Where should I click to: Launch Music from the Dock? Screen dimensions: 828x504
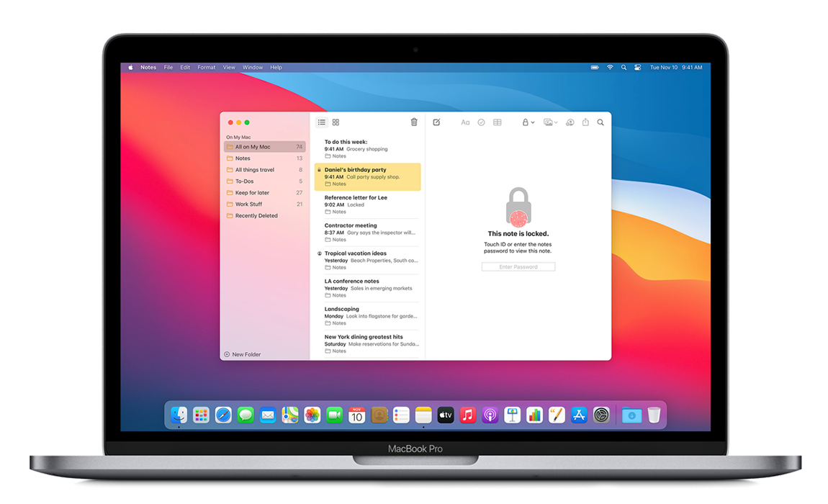468,415
